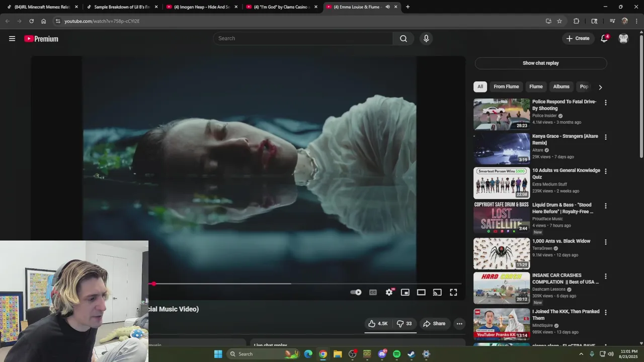
Task: Reload the page
Action: pyautogui.click(x=31, y=21)
